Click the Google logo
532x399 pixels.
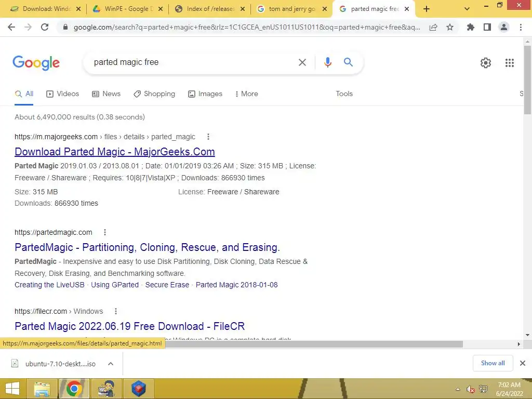(36, 63)
